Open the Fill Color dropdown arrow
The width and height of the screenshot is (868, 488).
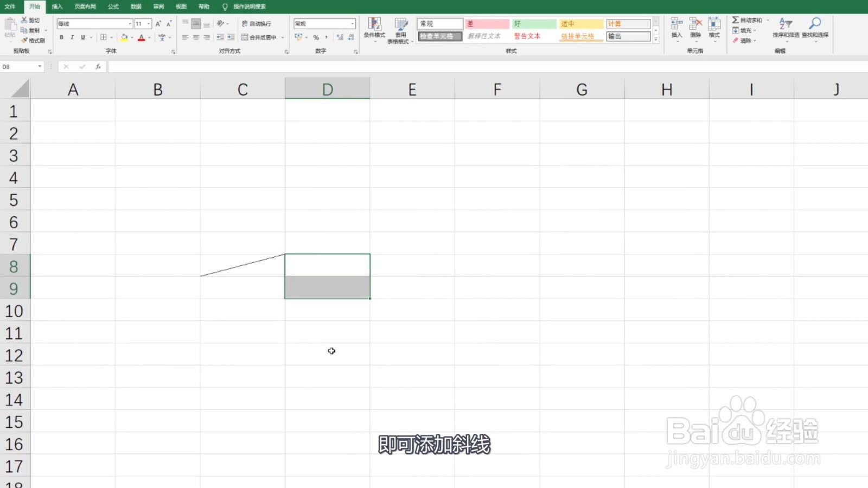point(132,37)
